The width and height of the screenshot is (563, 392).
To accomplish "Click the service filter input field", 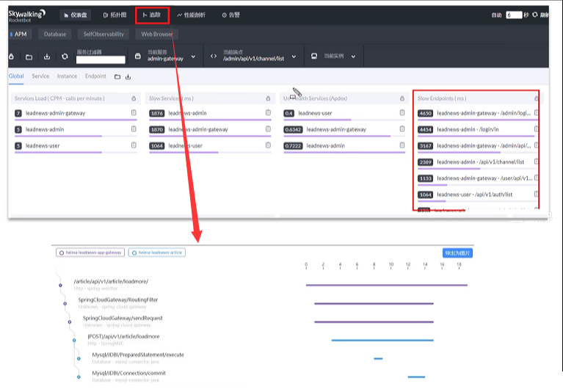I will pos(101,59).
